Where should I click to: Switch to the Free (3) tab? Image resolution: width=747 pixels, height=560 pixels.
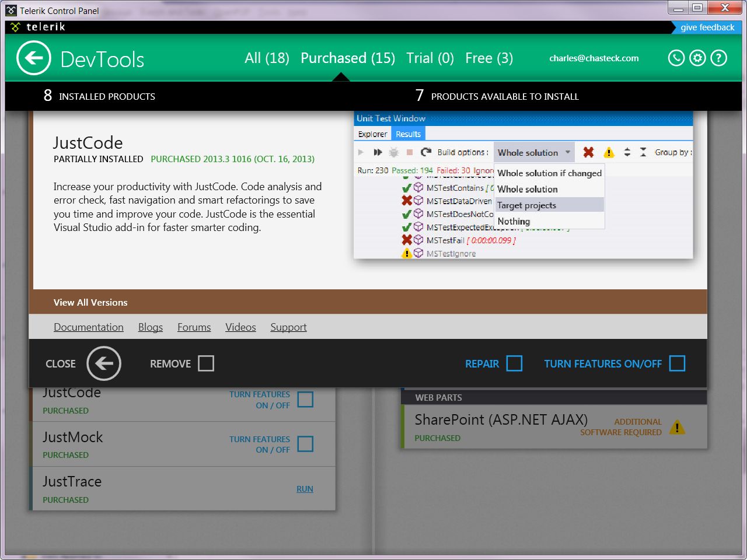[489, 58]
